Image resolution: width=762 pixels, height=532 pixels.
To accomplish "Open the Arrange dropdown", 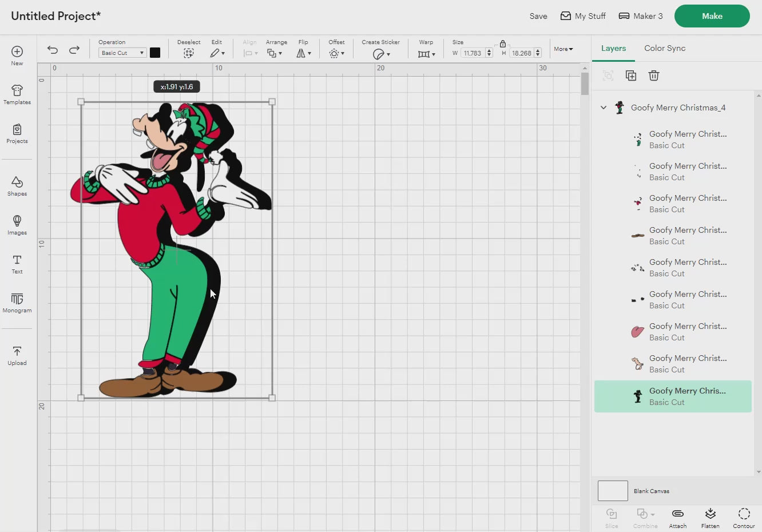I will point(275,53).
